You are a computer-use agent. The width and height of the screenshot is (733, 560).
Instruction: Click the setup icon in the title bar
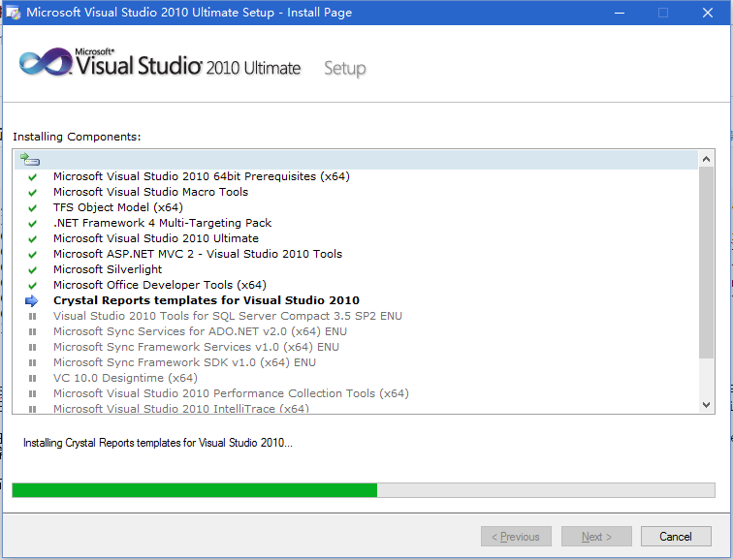(14, 13)
